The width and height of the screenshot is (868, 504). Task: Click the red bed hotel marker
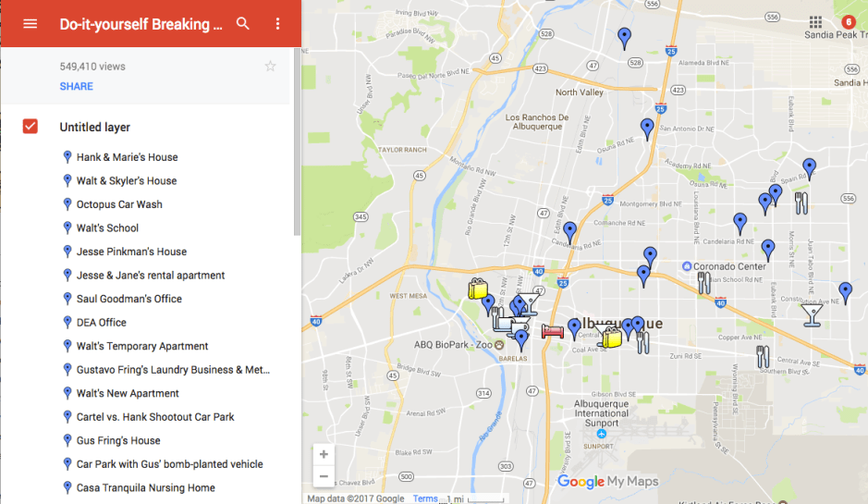pos(552,331)
